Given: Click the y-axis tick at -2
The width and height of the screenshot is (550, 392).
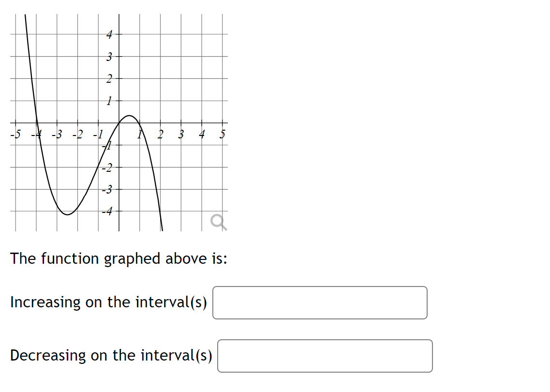Looking at the screenshot, I should [x=119, y=167].
